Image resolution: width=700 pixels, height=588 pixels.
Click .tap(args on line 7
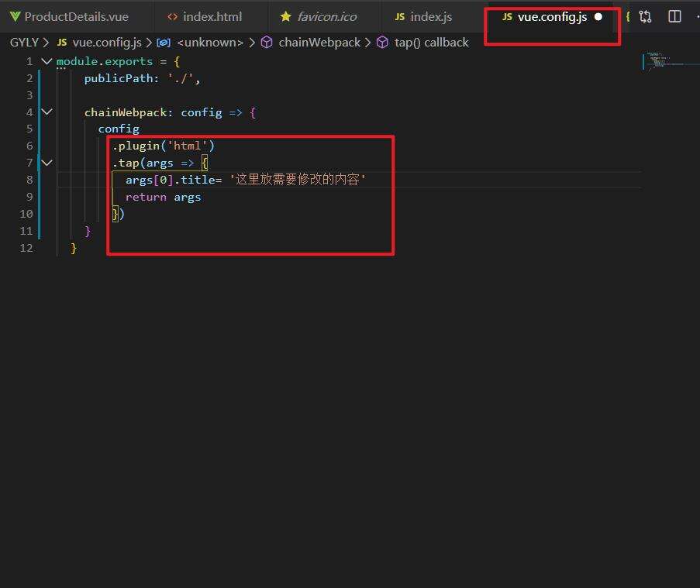click(x=143, y=163)
